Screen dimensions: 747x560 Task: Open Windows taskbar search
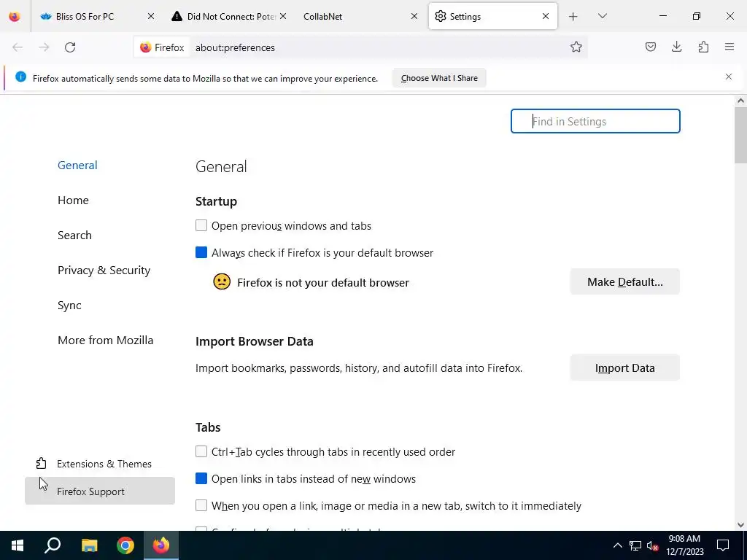coord(53,545)
